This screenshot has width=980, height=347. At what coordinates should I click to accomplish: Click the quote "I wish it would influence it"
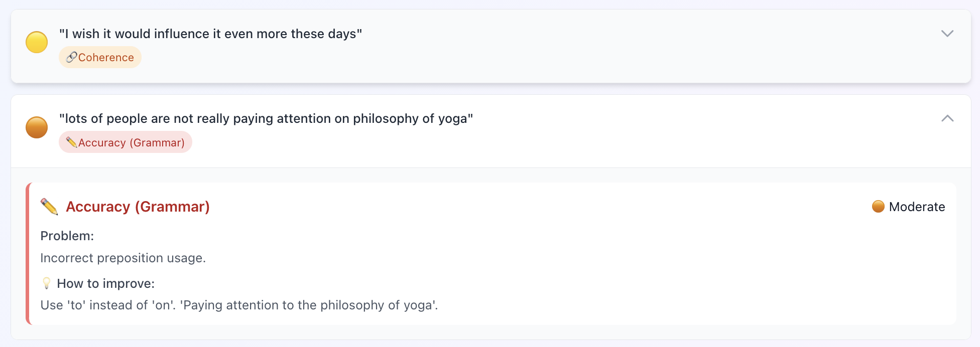coord(210,34)
